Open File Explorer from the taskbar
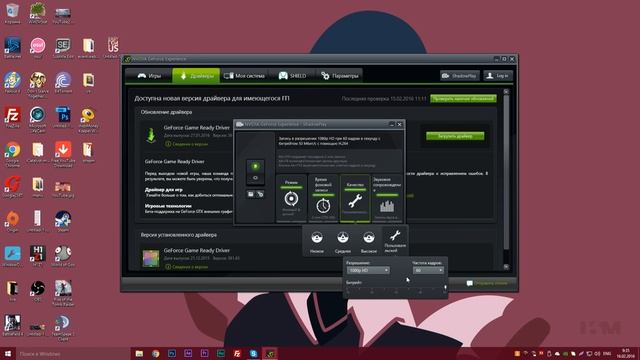640x360 pixels. pyautogui.click(x=139, y=353)
